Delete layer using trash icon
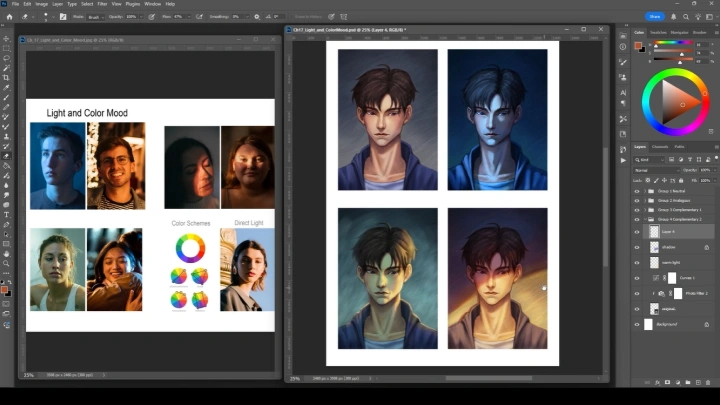The width and height of the screenshot is (720, 405). 707,380
